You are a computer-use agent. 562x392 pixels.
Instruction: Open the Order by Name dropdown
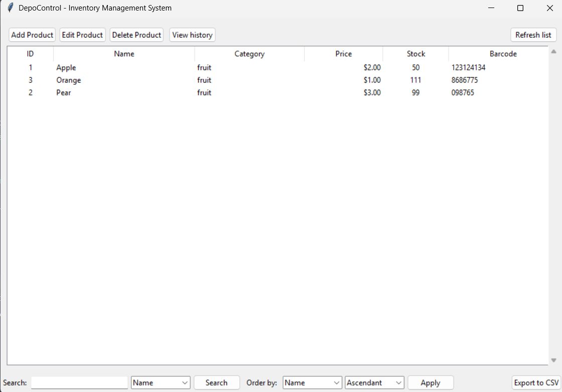point(312,382)
